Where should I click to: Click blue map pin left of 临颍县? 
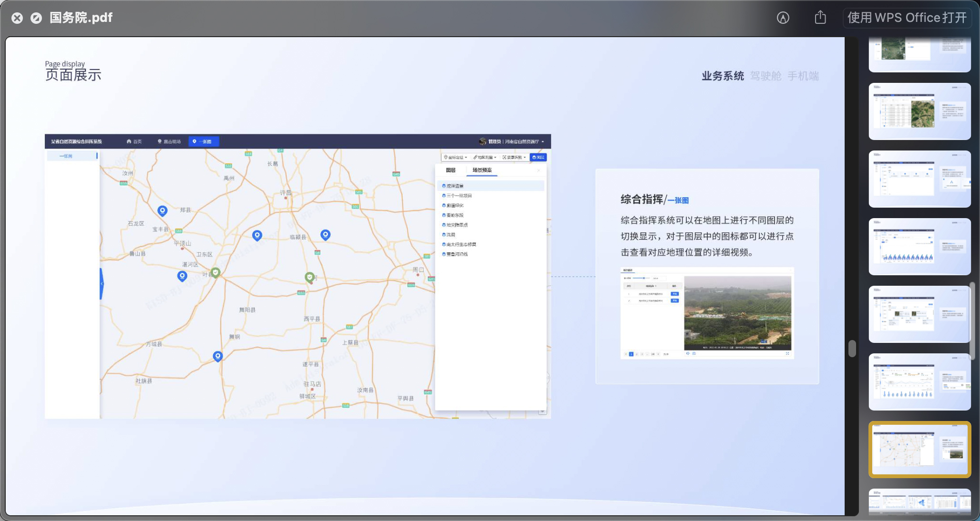tap(257, 235)
